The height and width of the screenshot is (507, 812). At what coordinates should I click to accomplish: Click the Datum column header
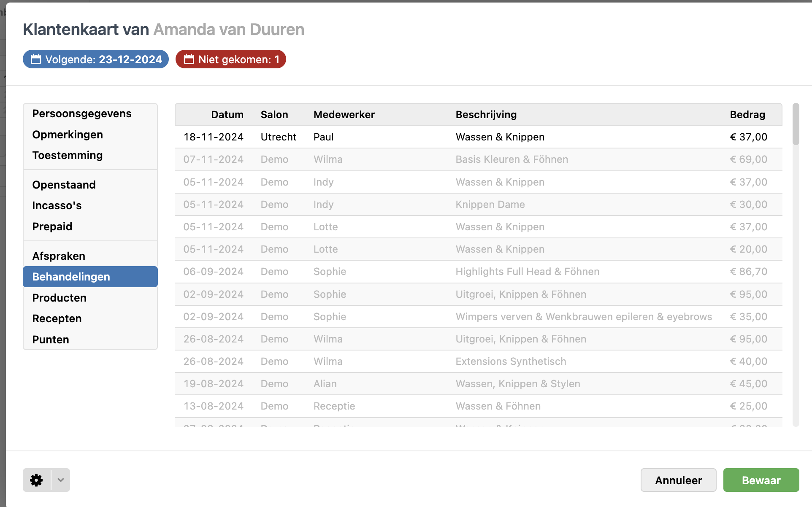[227, 115]
